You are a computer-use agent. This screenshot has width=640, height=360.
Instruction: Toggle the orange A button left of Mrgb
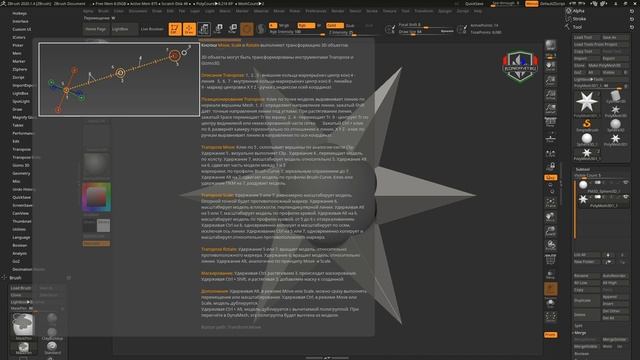click(x=273, y=25)
